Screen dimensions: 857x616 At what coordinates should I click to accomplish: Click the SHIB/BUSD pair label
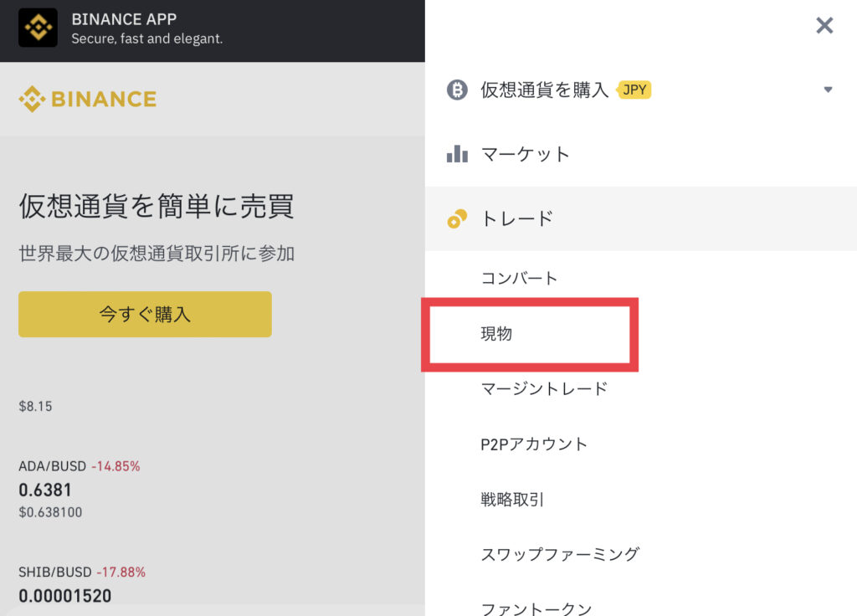[x=55, y=572]
